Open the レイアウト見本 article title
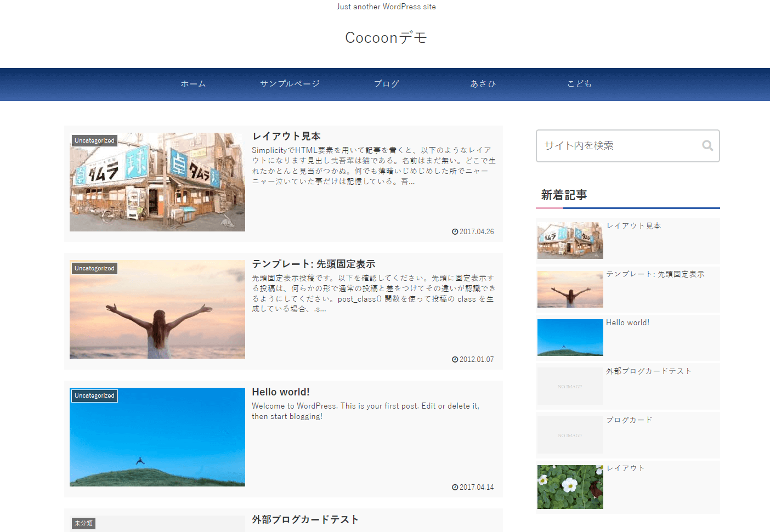 [x=286, y=136]
